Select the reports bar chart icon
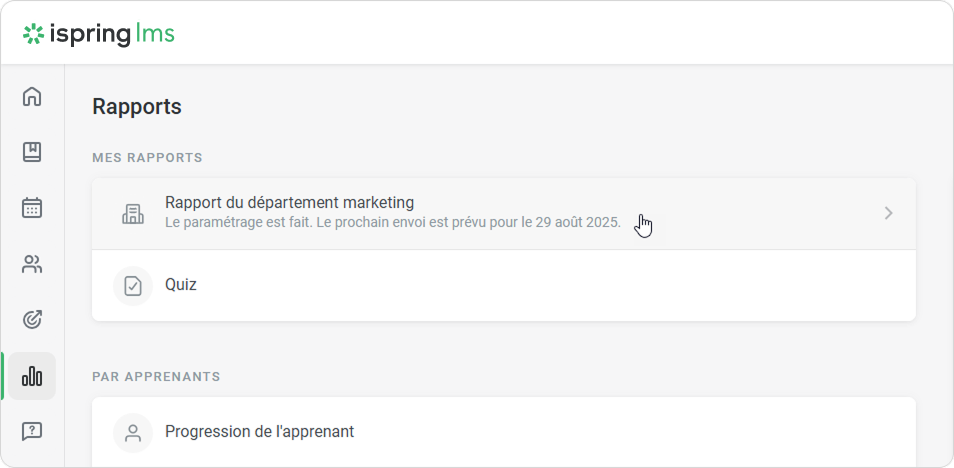 pos(32,376)
